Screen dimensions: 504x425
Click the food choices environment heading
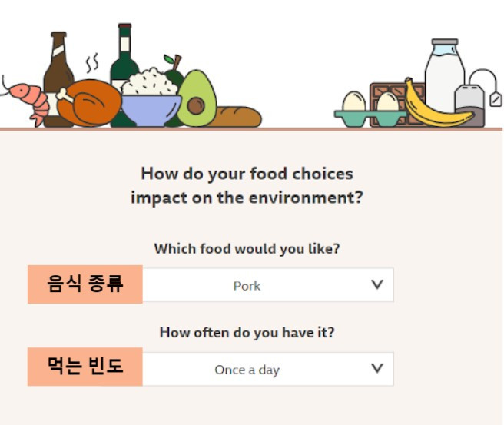tap(247, 185)
